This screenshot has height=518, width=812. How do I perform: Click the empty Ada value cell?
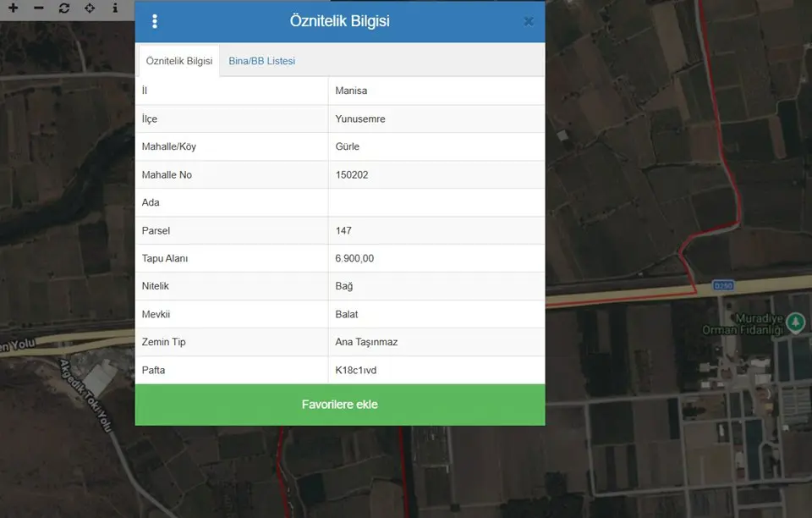pyautogui.click(x=436, y=202)
